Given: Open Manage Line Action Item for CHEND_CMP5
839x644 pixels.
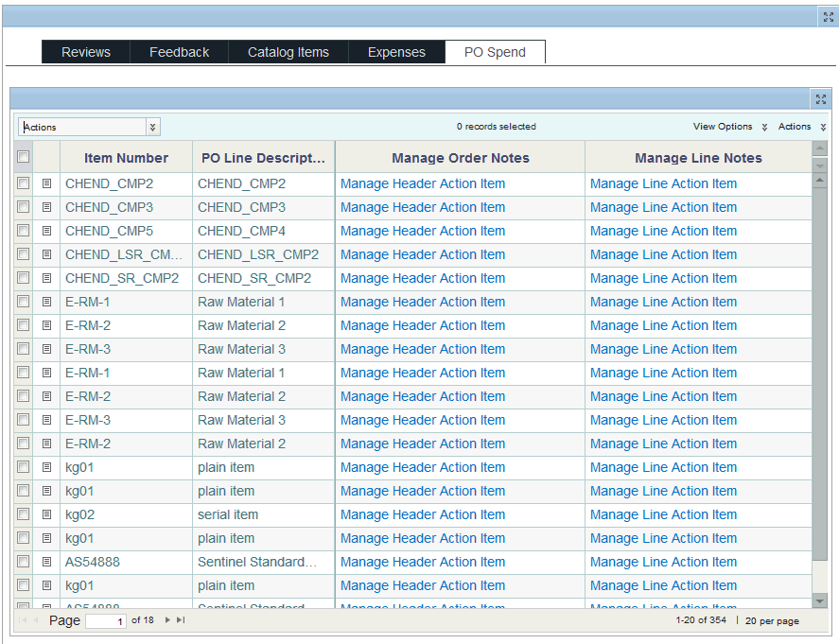Looking at the screenshot, I should click(x=663, y=231).
